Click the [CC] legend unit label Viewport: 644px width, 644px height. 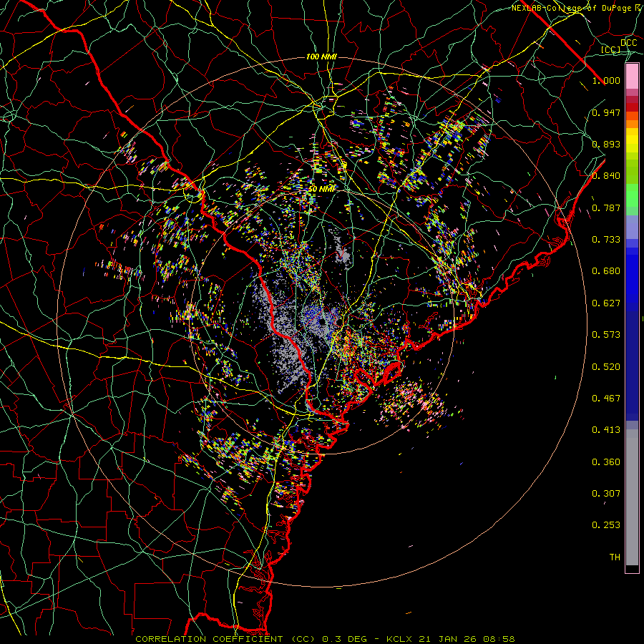pyautogui.click(x=611, y=49)
